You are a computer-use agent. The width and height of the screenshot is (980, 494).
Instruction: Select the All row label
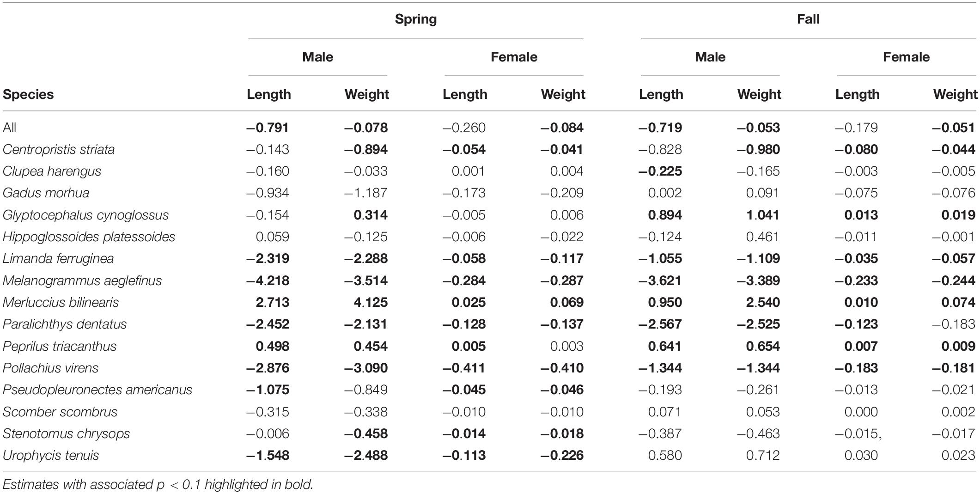[x=10, y=128]
